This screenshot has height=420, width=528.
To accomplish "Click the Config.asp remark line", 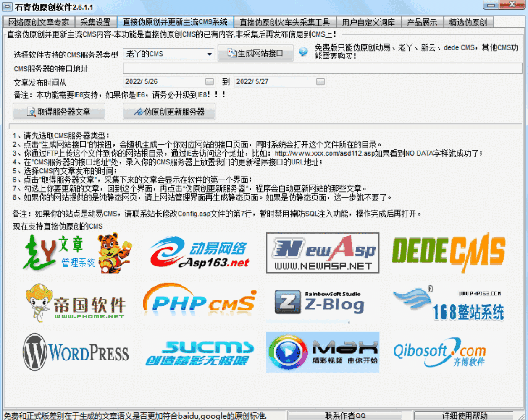I will (x=217, y=214).
